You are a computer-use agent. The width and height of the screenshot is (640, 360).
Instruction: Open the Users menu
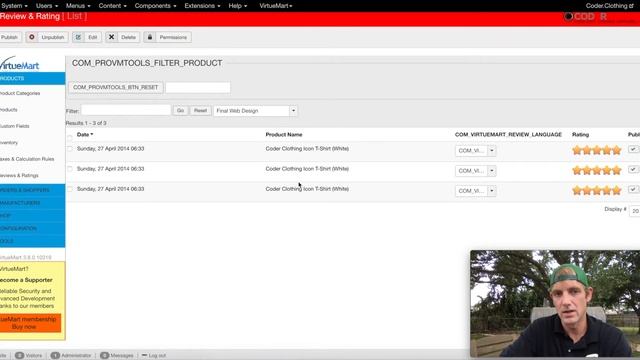(x=47, y=6)
